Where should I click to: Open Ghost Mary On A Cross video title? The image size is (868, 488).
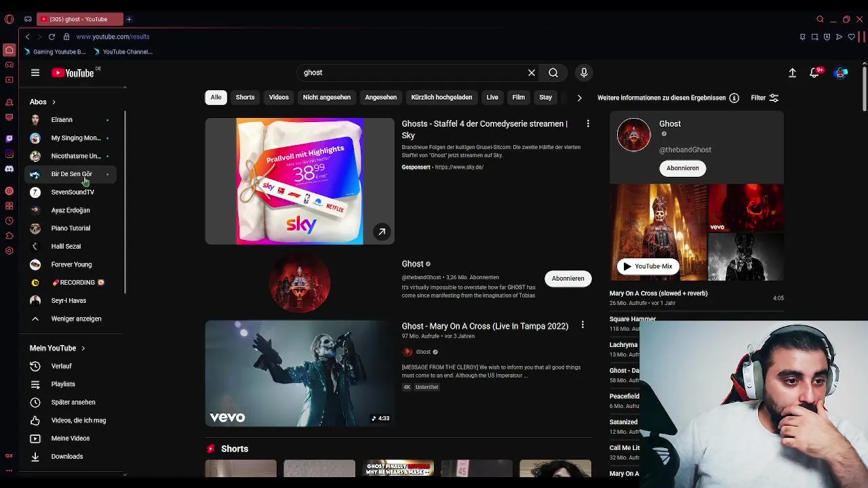pos(485,326)
